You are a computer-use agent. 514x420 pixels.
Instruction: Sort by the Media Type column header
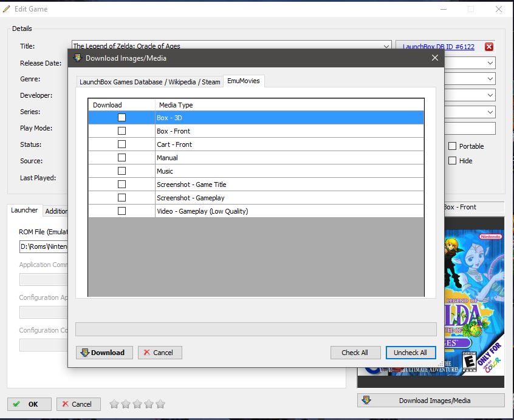tap(289, 105)
